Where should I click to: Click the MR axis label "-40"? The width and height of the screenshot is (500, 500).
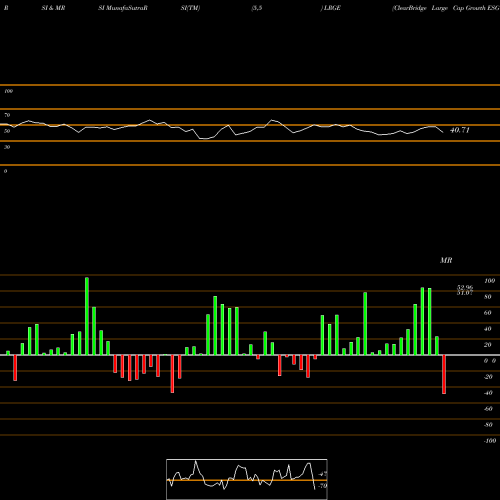tap(488, 393)
